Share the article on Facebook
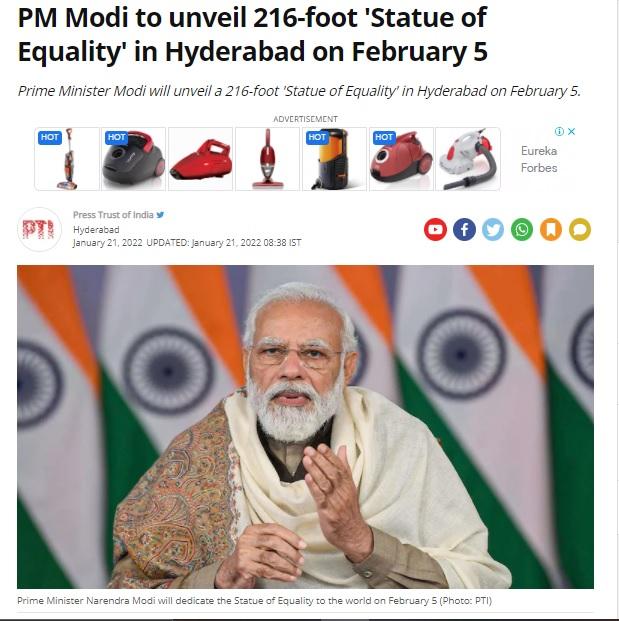 (x=464, y=229)
